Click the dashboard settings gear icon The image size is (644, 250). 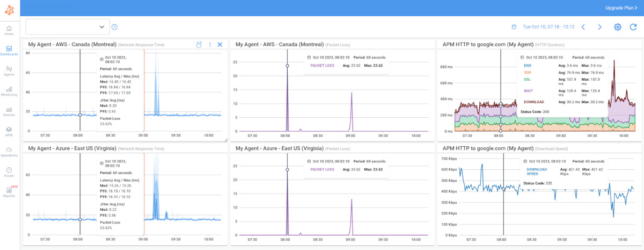point(618,27)
